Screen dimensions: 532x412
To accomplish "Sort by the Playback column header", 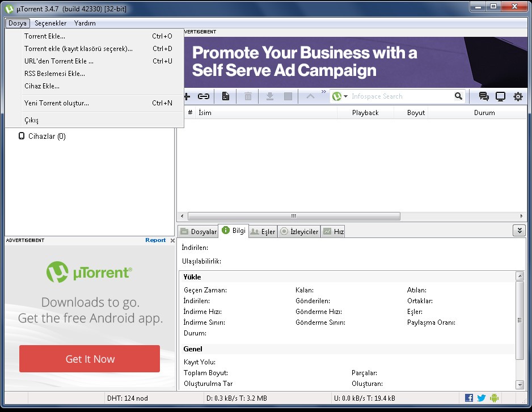I will pyautogui.click(x=365, y=113).
